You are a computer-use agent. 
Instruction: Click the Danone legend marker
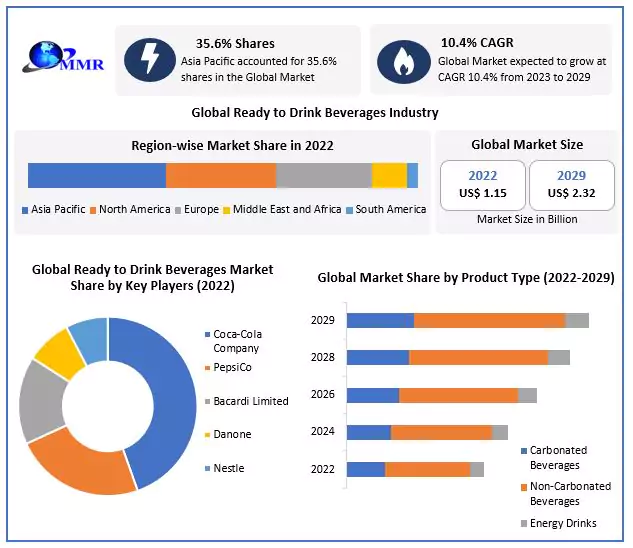click(x=206, y=435)
